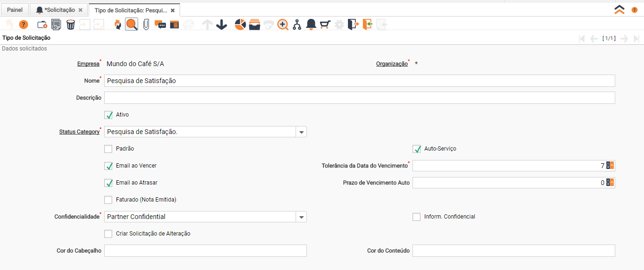Switch to the *Solicitação tab

(x=56, y=10)
